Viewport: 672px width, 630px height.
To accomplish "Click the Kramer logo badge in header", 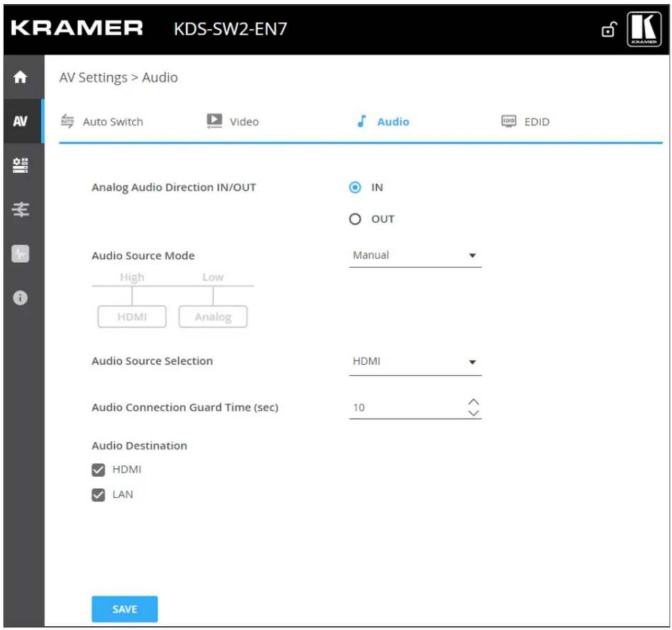I will coord(644,29).
